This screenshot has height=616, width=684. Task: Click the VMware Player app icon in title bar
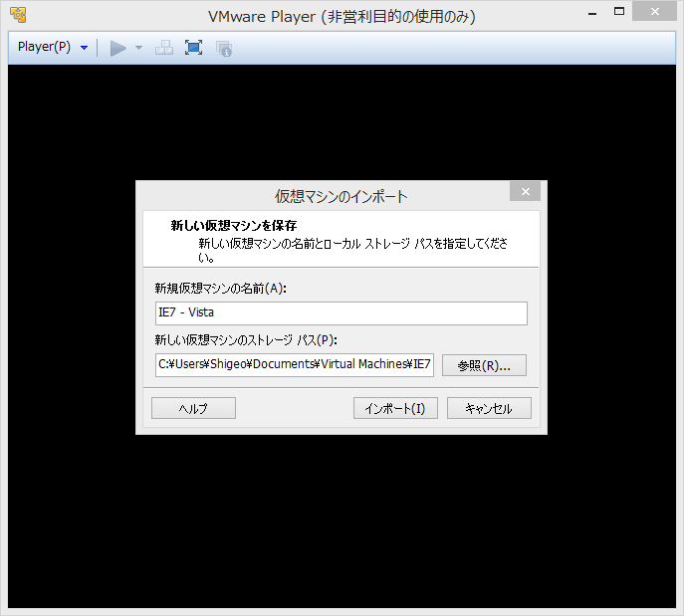pyautogui.click(x=18, y=14)
